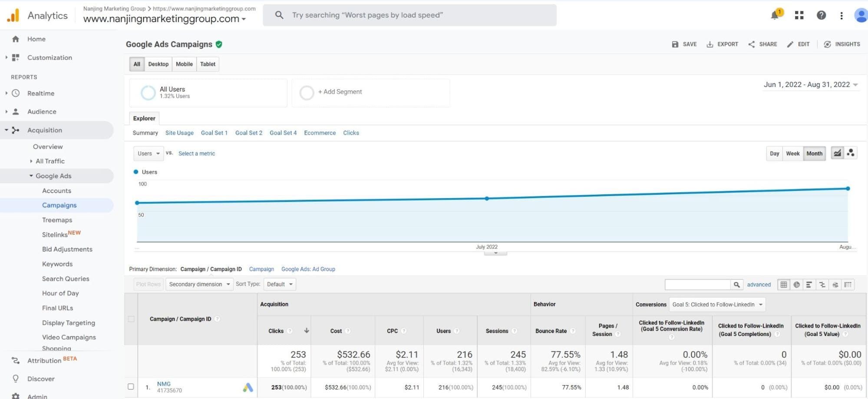Click the Month granularity selector
This screenshot has width=868, height=399.
click(x=814, y=153)
